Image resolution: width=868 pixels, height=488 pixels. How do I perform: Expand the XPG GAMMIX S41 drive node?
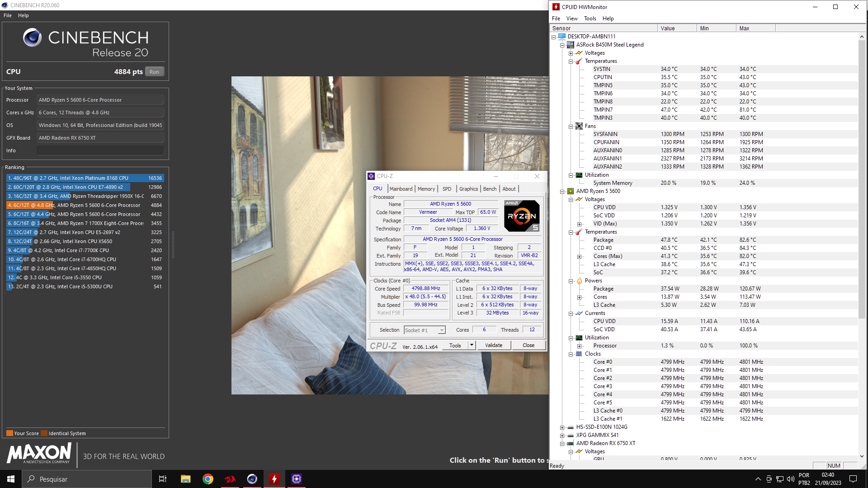[x=562, y=436]
